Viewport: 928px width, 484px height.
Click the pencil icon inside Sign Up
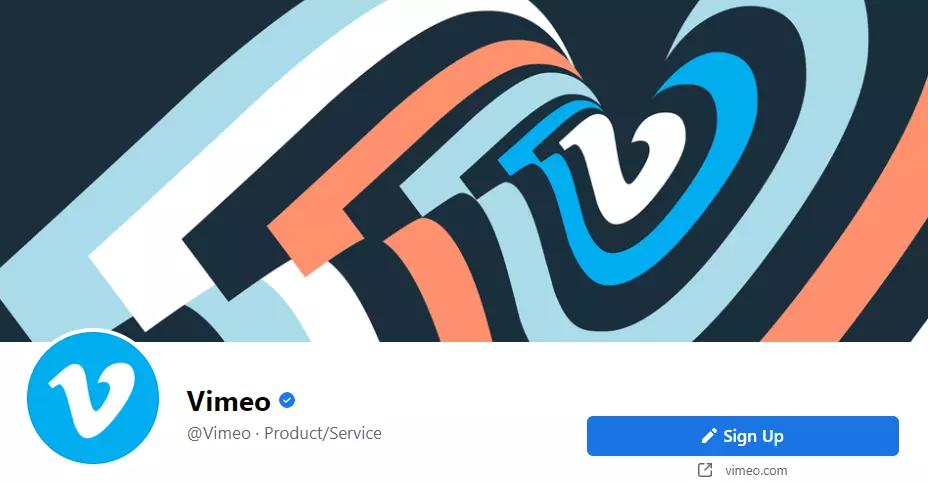click(709, 436)
